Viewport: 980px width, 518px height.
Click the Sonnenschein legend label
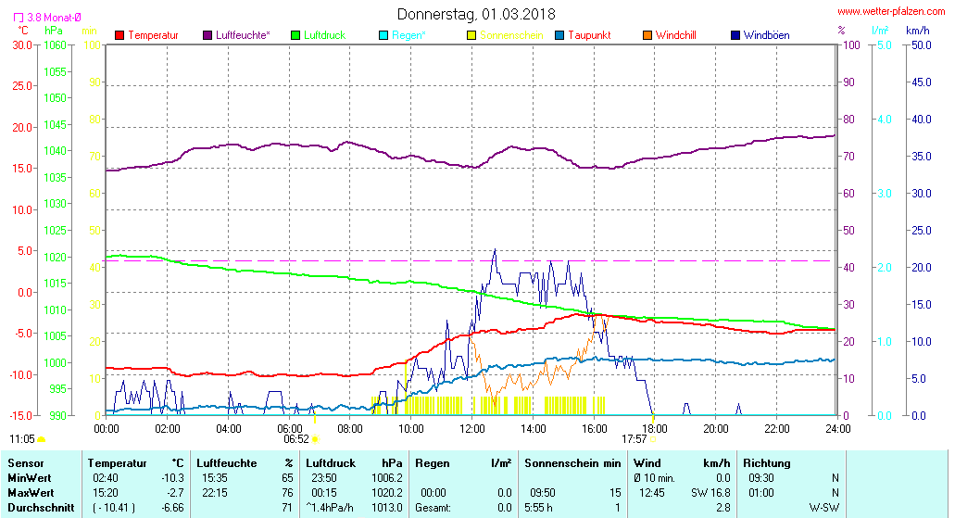(x=512, y=35)
